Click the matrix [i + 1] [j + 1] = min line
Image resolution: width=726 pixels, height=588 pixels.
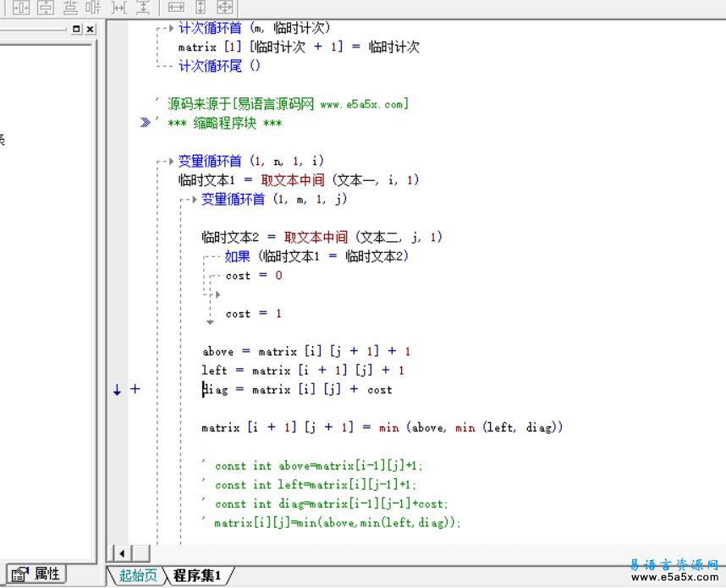click(x=382, y=427)
